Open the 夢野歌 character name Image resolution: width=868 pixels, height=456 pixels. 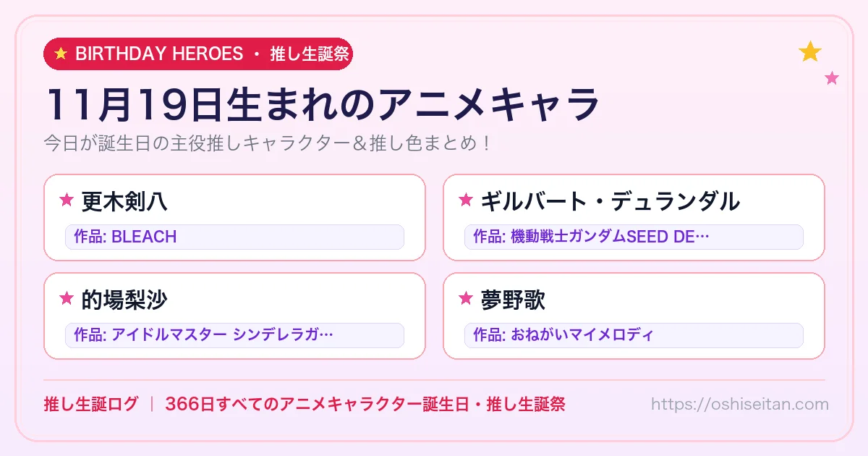[x=513, y=299]
